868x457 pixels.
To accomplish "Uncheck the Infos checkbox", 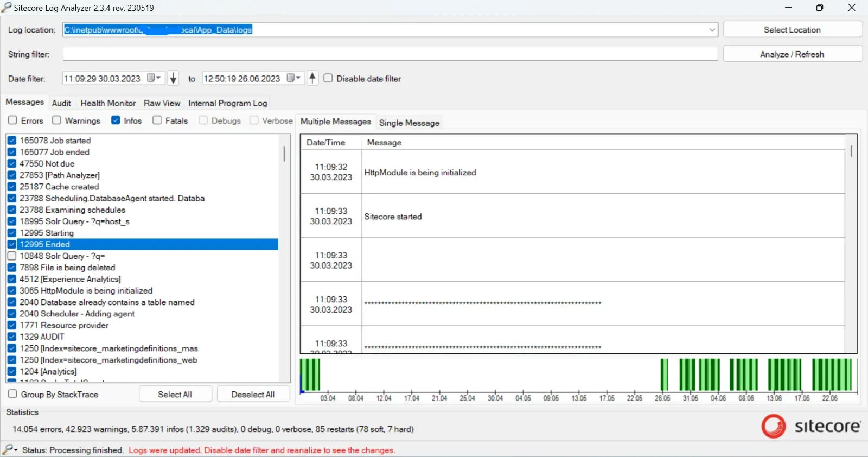I will click(x=116, y=120).
